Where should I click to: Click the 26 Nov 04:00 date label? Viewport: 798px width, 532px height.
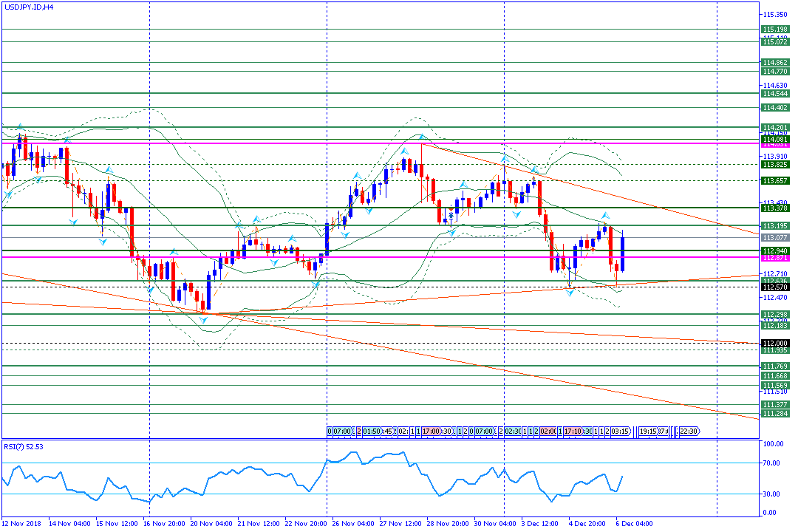click(353, 523)
